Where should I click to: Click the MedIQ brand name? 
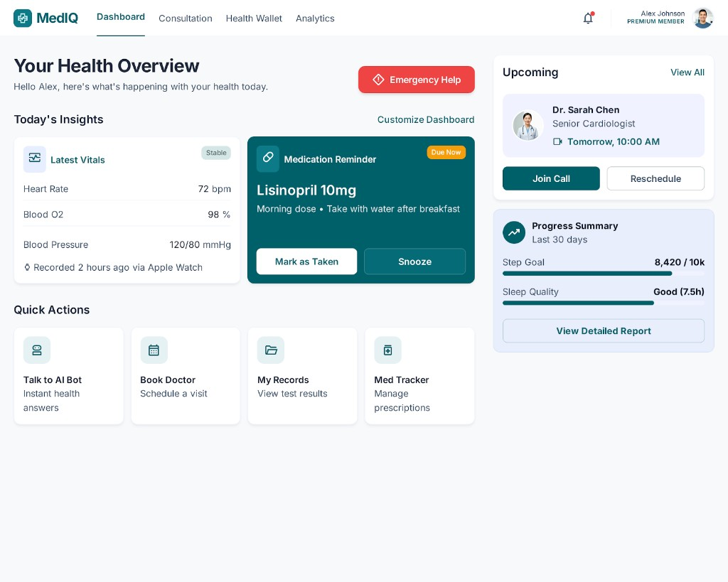[57, 18]
